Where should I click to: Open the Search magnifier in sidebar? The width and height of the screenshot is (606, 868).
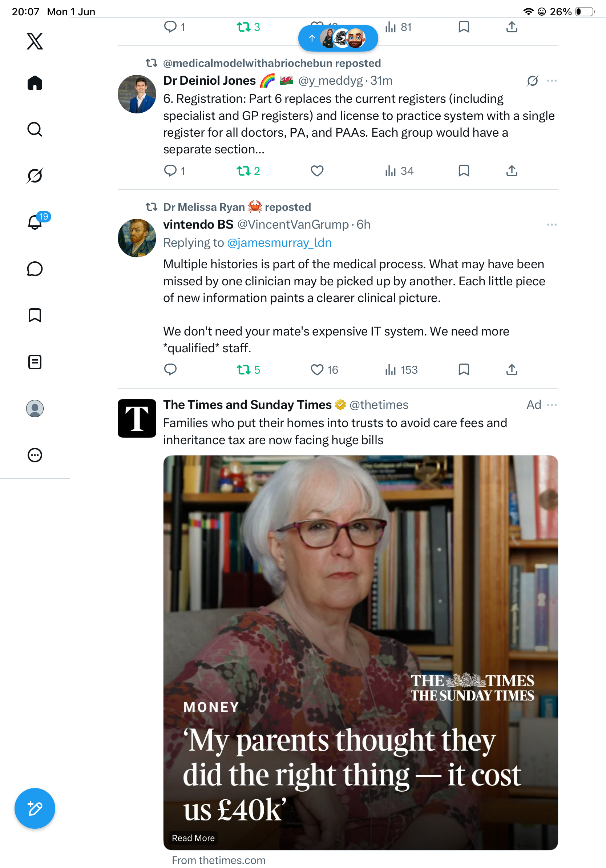coord(35,129)
